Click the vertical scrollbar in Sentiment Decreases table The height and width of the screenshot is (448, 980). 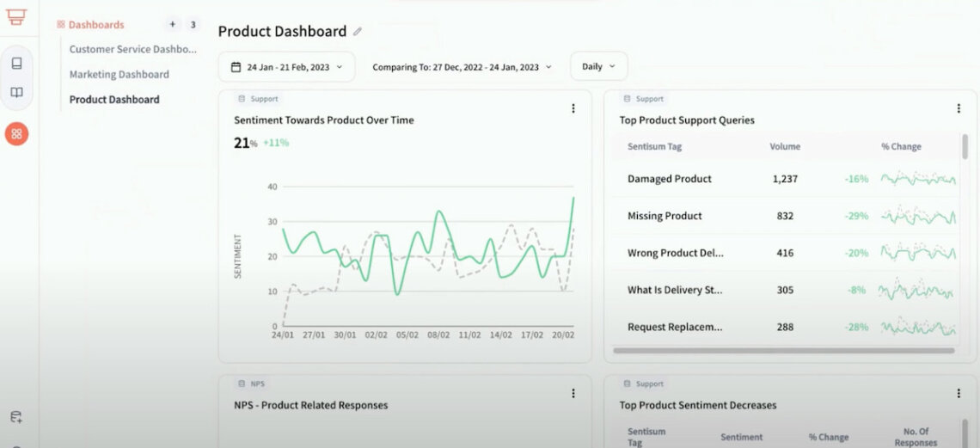pos(965,433)
